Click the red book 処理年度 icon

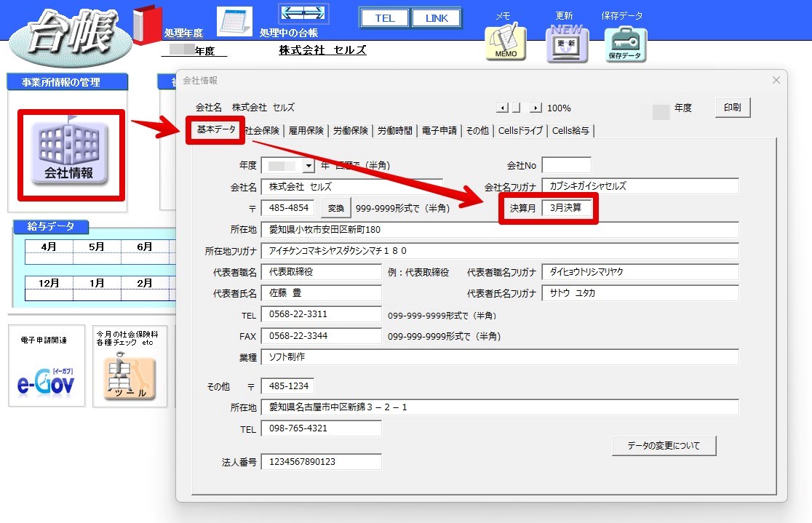(147, 24)
